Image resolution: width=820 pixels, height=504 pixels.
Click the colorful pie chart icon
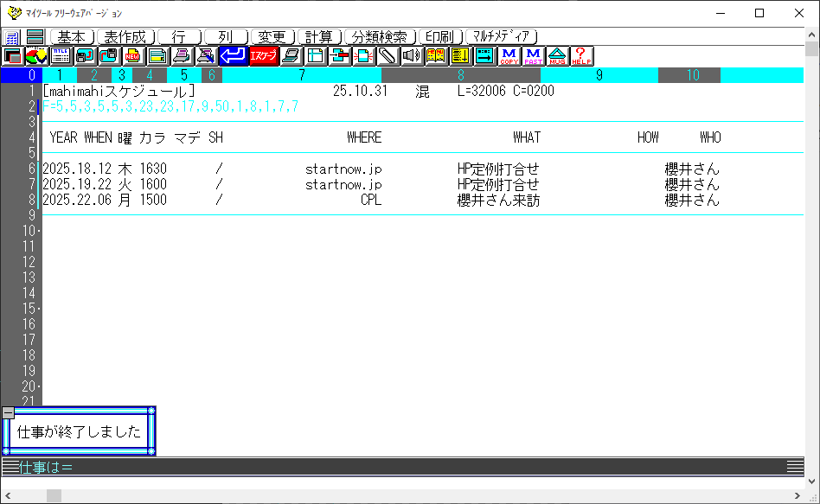pos(36,56)
